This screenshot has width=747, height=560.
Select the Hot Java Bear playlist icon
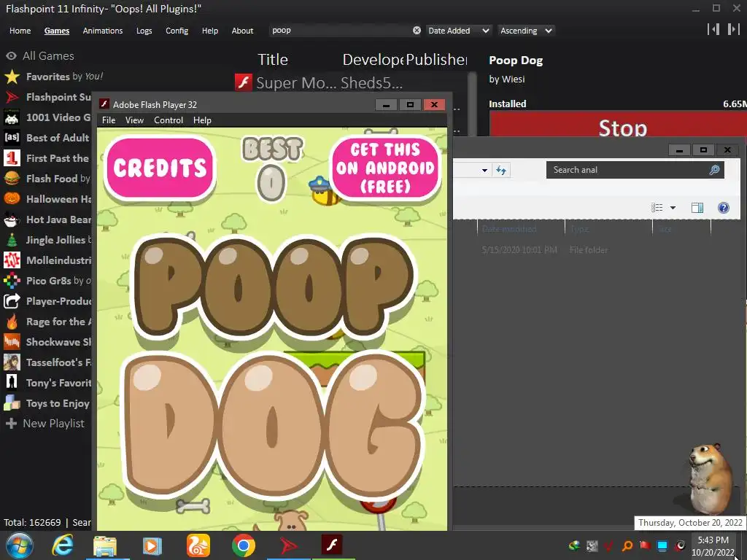[12, 219]
